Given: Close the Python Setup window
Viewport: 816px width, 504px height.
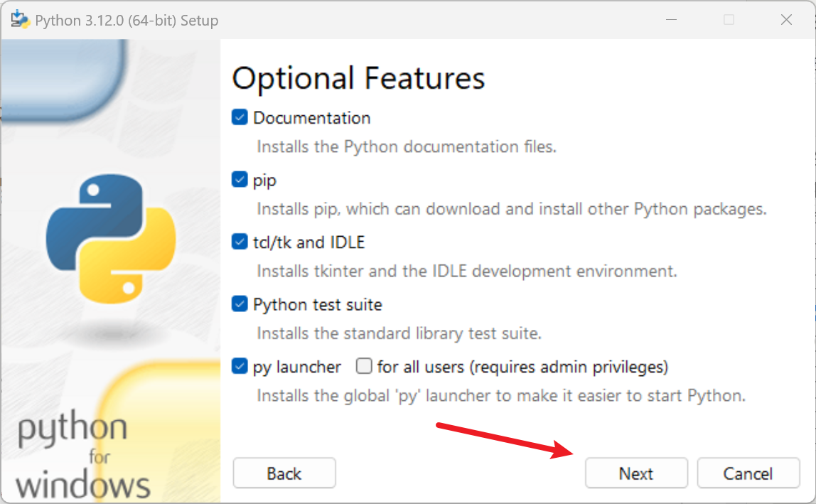Looking at the screenshot, I should 786,20.
